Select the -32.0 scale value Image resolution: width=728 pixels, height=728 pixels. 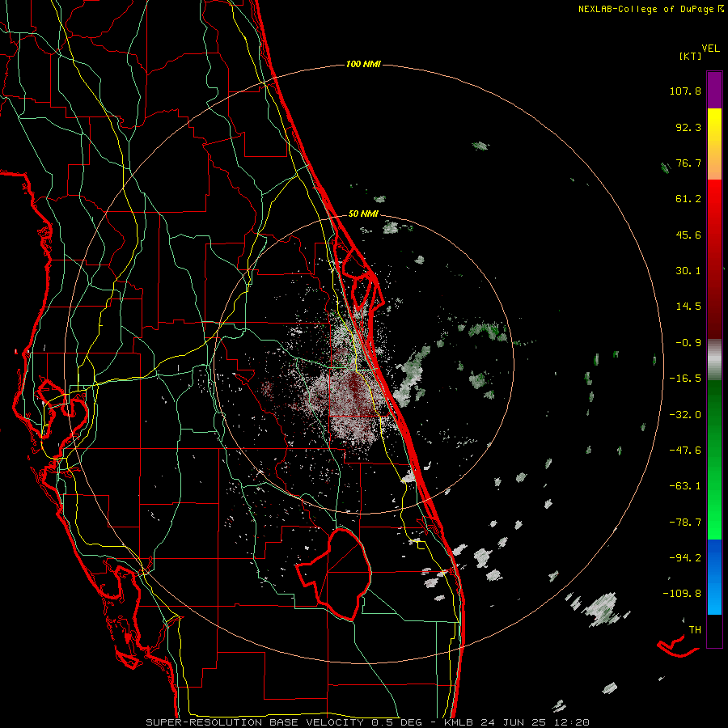click(685, 415)
